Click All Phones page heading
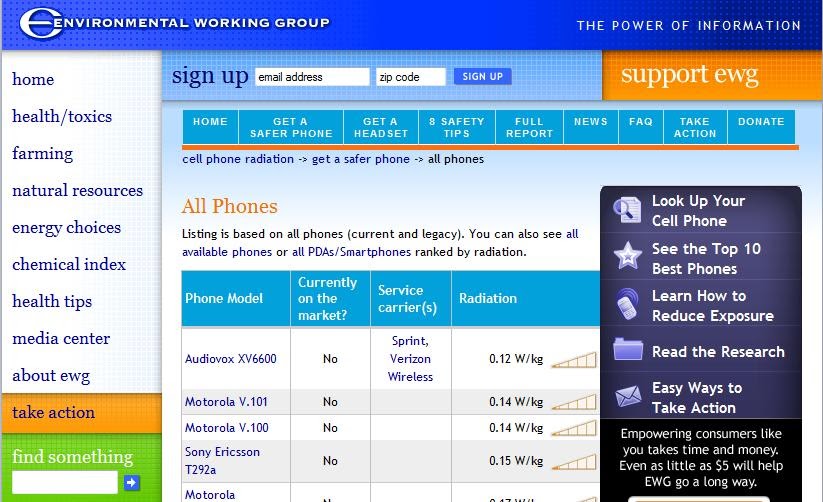Viewport: 823px width, 502px height. (x=229, y=206)
